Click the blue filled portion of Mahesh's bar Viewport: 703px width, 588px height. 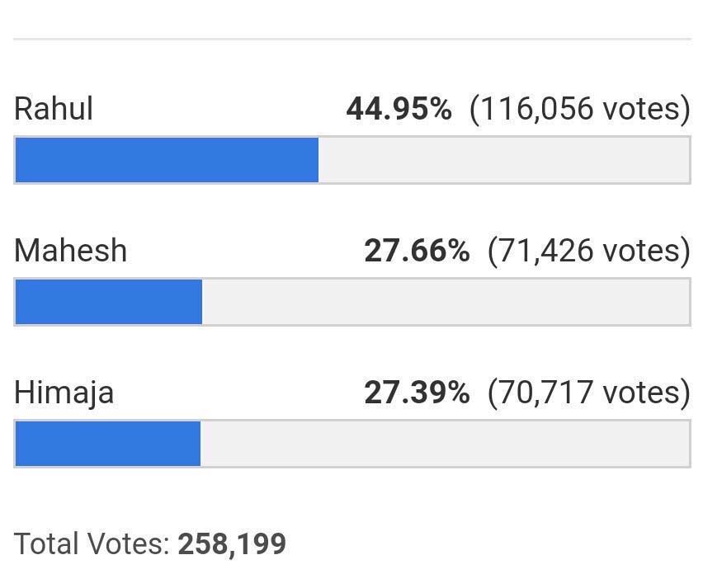[x=108, y=302]
